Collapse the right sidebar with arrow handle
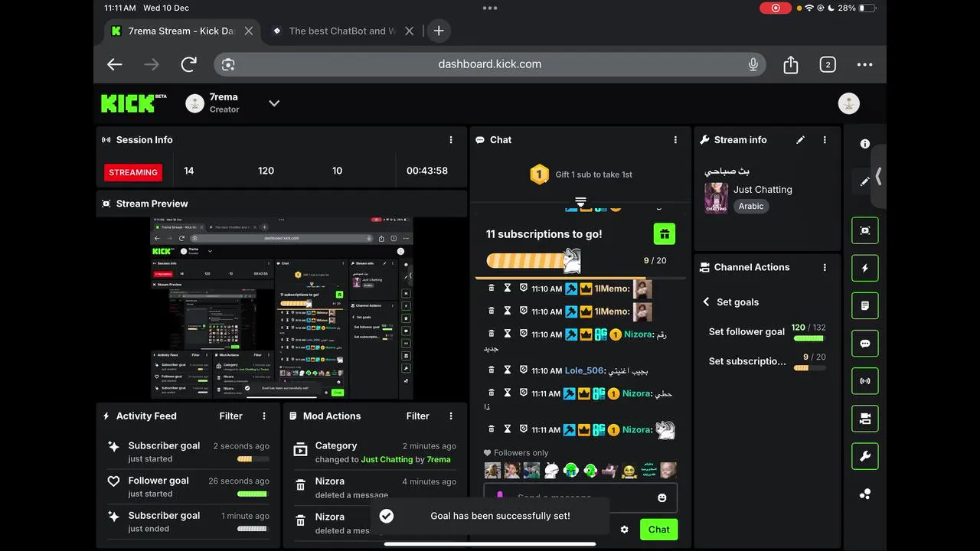980x551 pixels. [x=878, y=177]
